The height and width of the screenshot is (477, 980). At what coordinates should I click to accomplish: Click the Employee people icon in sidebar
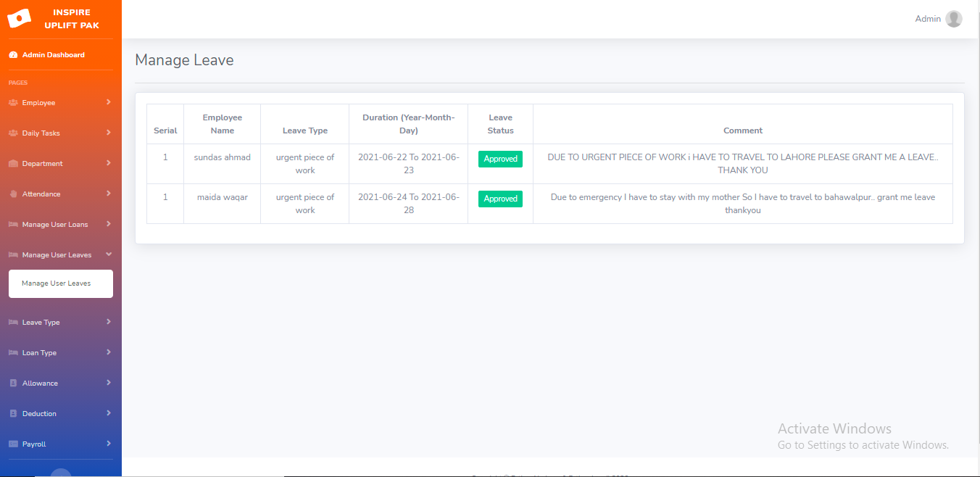(13, 103)
